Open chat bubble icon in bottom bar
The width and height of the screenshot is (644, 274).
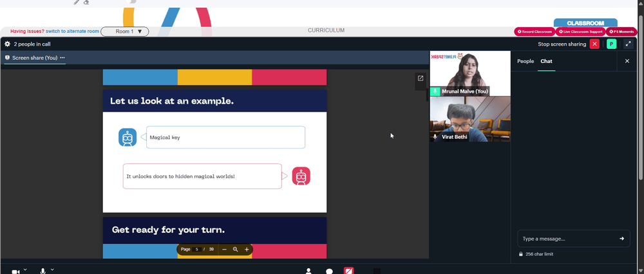click(329, 271)
